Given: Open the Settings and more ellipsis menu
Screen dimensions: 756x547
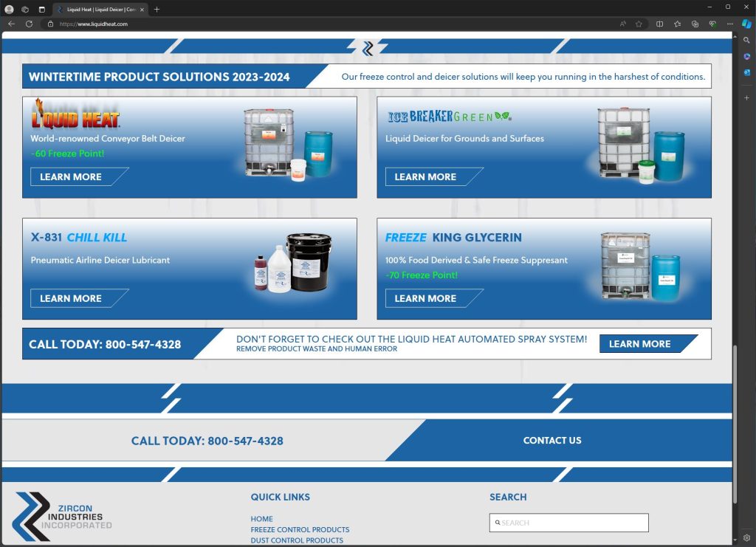Looking at the screenshot, I should point(729,24).
